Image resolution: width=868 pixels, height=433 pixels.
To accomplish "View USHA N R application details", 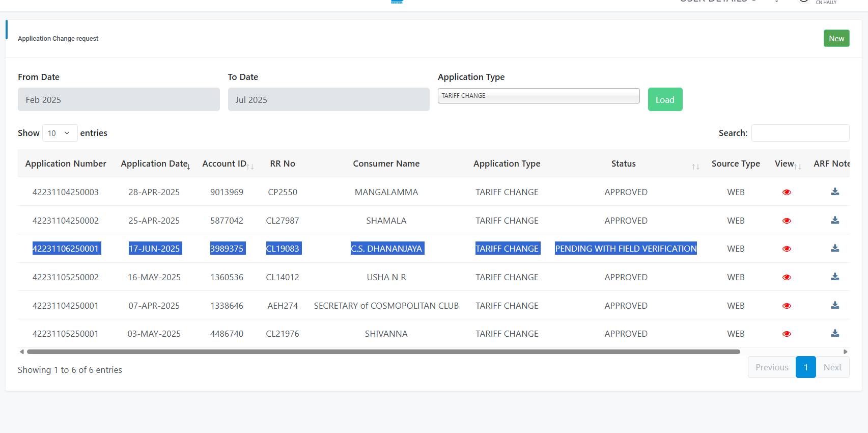I will coord(787,277).
